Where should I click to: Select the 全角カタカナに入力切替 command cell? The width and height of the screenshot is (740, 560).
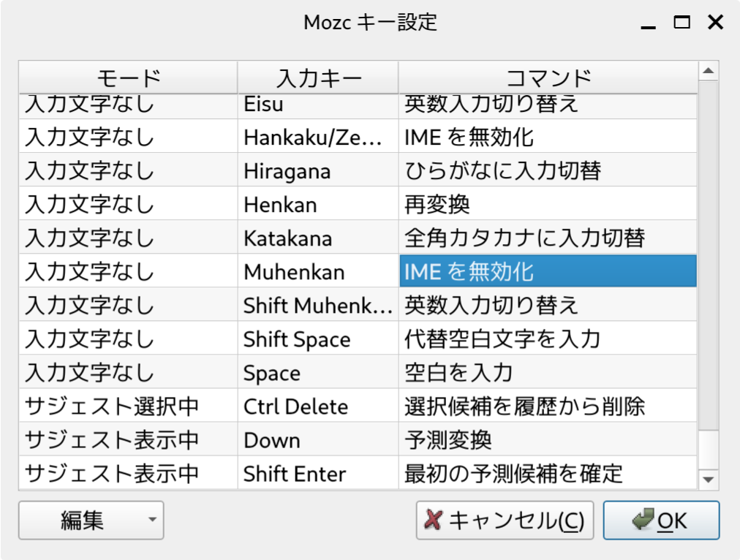click(547, 238)
